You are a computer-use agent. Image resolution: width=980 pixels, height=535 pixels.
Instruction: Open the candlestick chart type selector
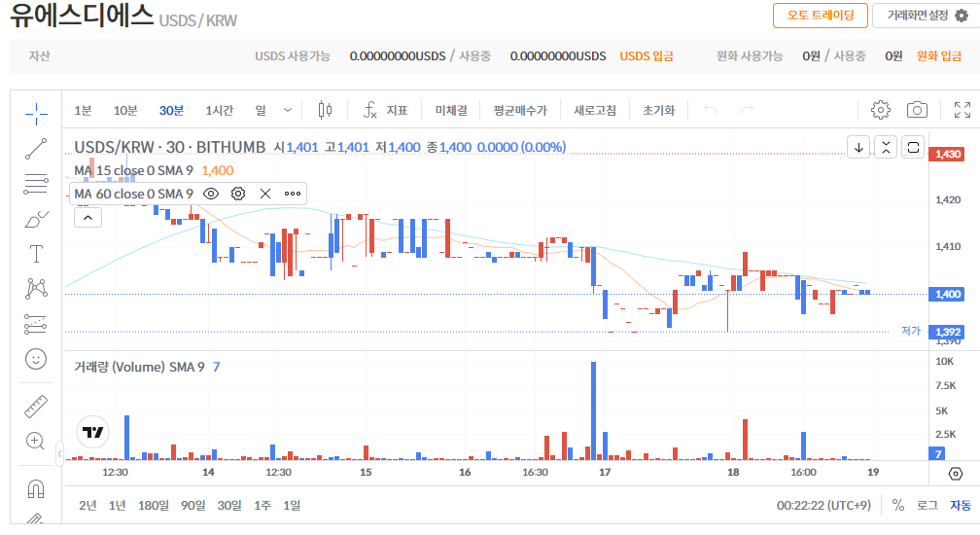pos(325,110)
